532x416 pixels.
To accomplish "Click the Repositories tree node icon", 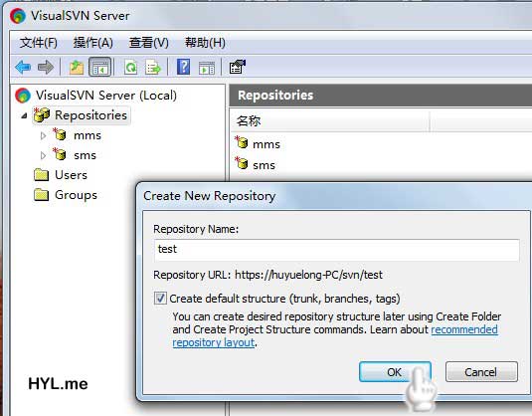I will tap(42, 114).
